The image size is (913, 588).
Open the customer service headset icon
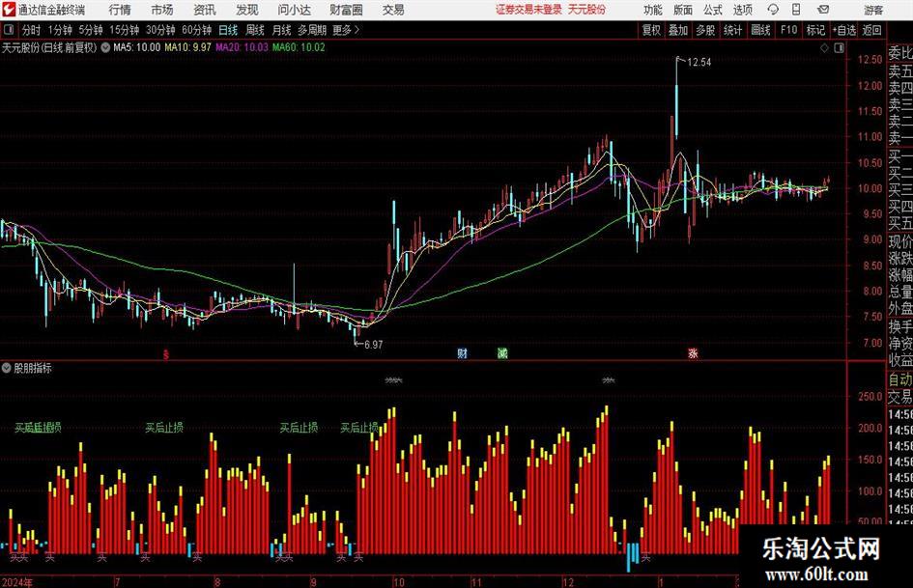[x=773, y=10]
